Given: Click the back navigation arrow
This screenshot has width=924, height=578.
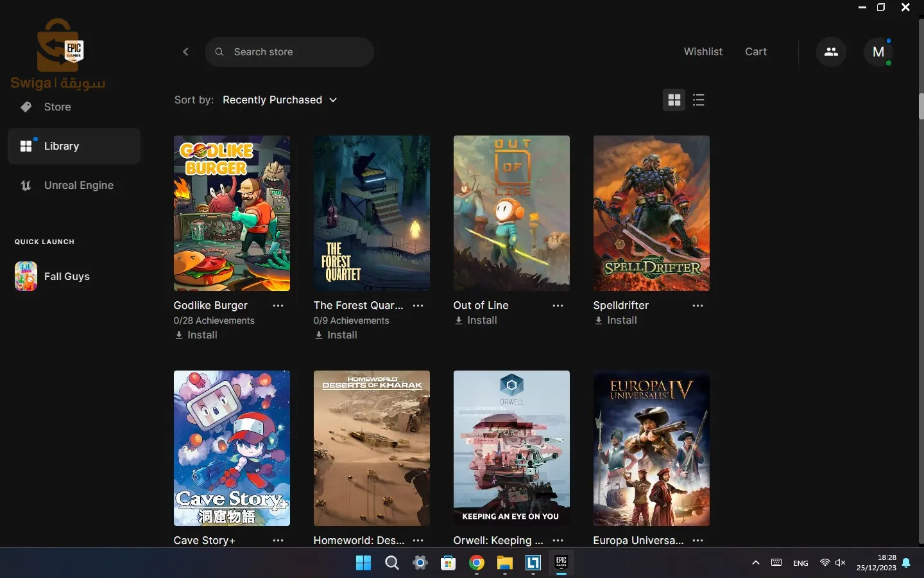Looking at the screenshot, I should (185, 52).
